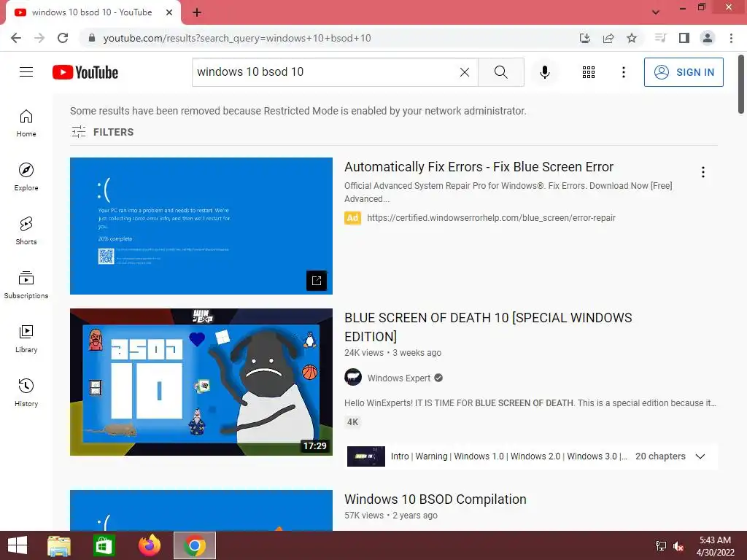The width and height of the screenshot is (747, 560).
Task: Start voice search with the microphone
Action: click(x=544, y=72)
